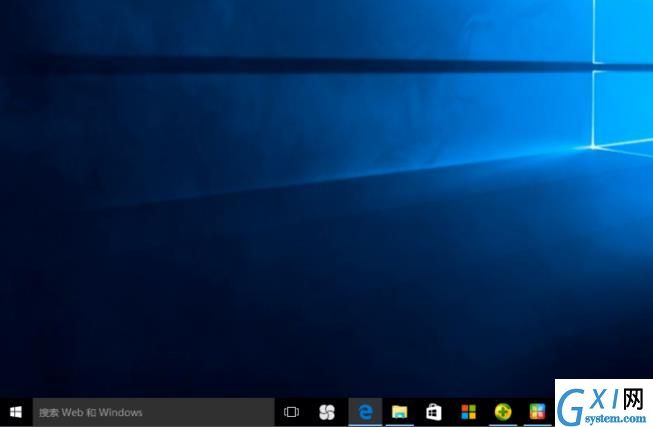Open the four-colored Microsoft tiles app
Viewport: 653px width, 427px height.
point(468,412)
